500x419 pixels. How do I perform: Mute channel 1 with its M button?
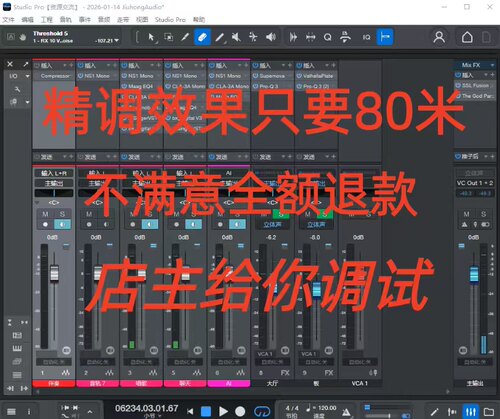(45, 214)
